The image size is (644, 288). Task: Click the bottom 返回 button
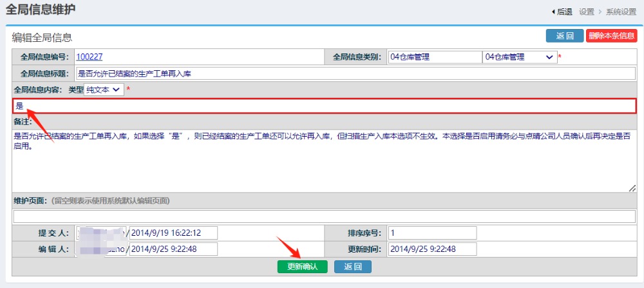point(352,267)
